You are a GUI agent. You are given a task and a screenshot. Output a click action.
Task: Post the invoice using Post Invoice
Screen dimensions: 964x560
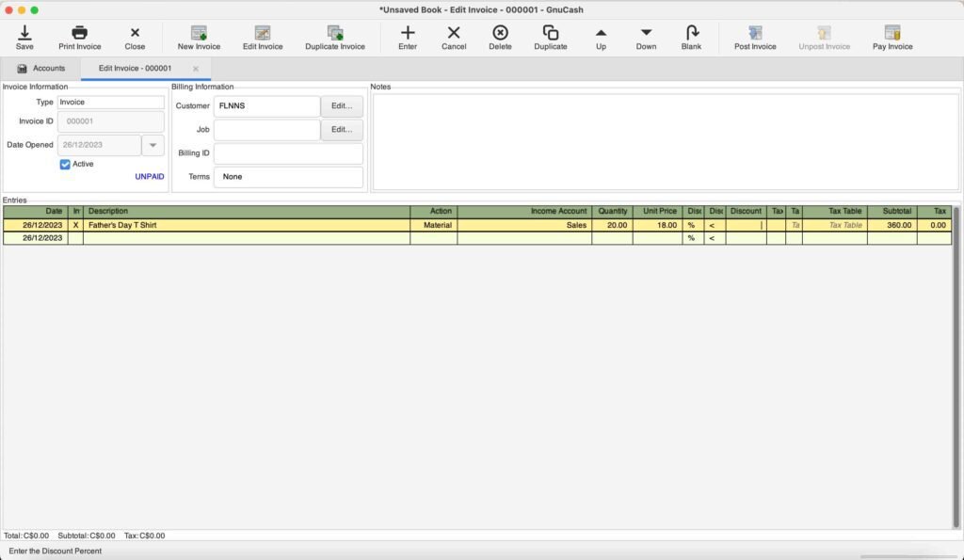click(754, 36)
